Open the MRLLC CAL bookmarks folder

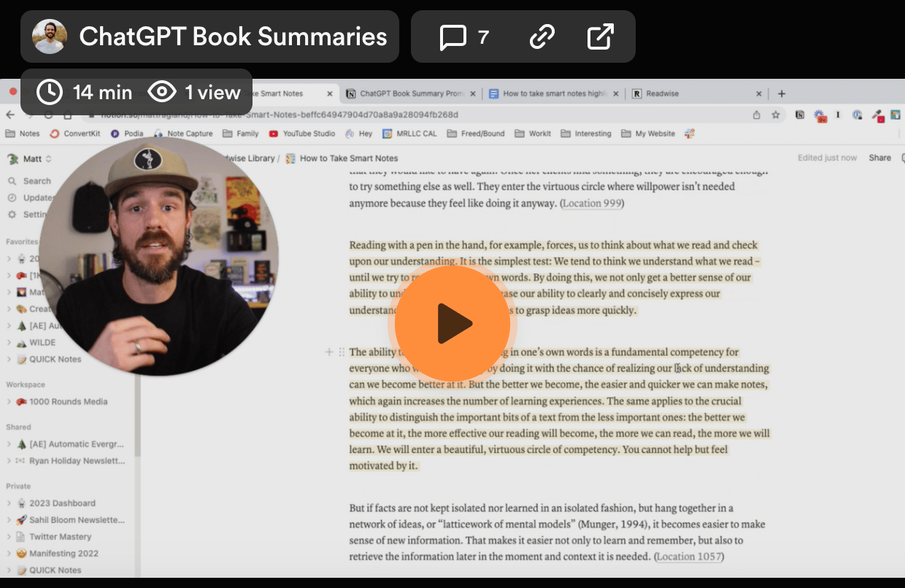[x=409, y=134]
